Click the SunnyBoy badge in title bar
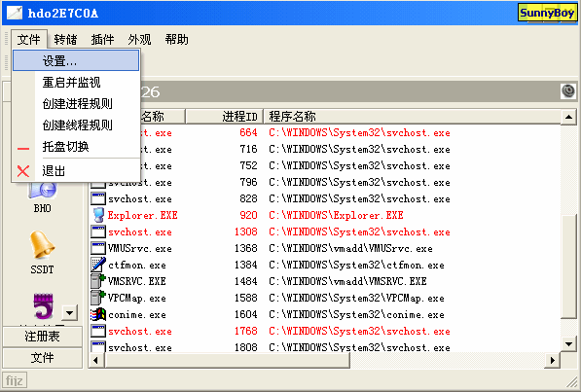The height and width of the screenshot is (392, 581). 547,13
